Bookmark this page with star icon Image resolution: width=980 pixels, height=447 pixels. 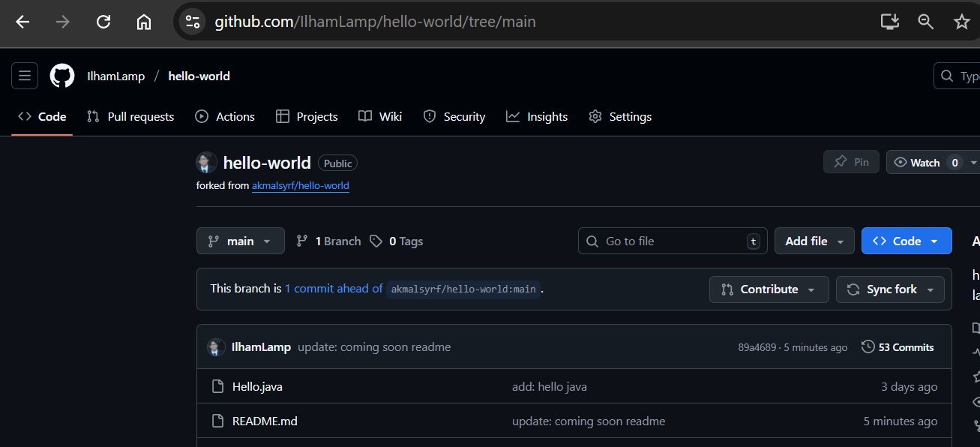pyautogui.click(x=961, y=22)
